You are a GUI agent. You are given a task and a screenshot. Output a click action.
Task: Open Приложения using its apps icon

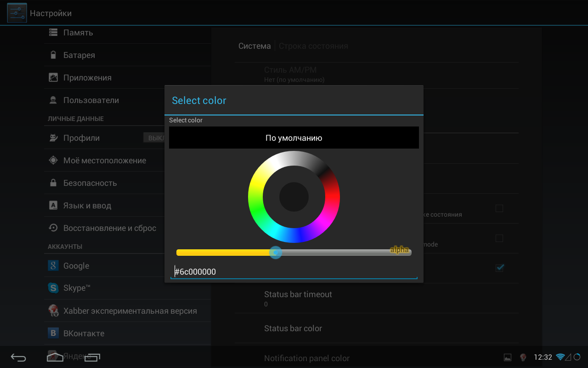click(x=54, y=77)
